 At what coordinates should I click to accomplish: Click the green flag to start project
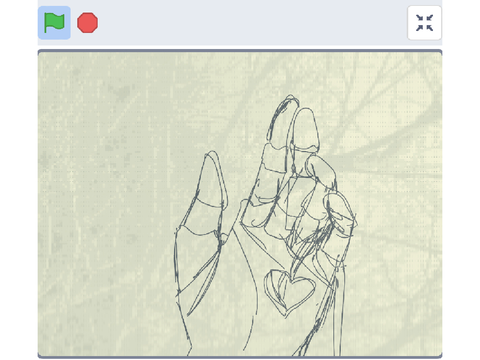click(54, 23)
